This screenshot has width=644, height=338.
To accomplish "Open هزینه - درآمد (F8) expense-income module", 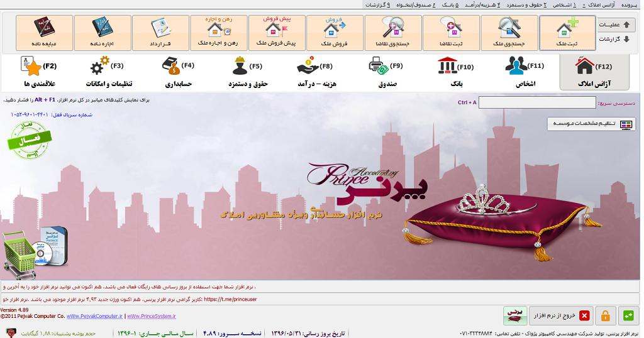I will coord(317,73).
